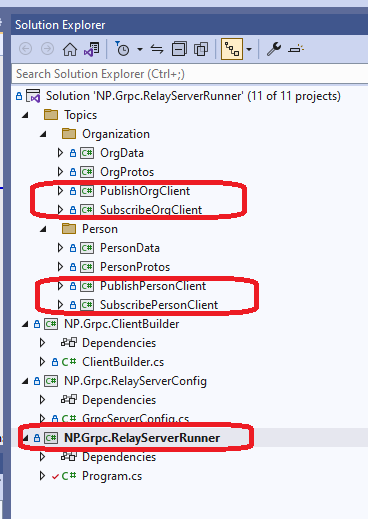Expand the Program.cs file node
The image size is (368, 519).
click(x=42, y=476)
